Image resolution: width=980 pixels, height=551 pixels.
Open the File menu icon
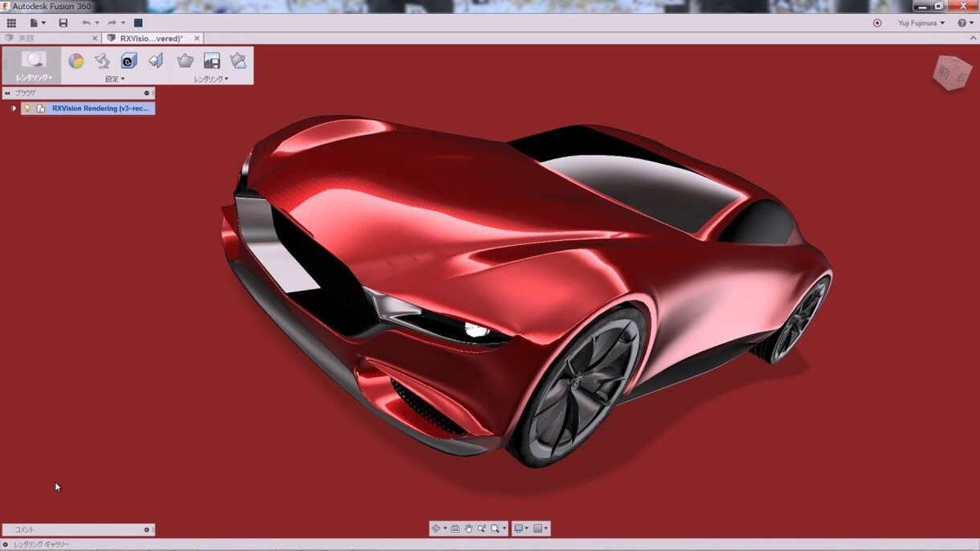[x=35, y=23]
